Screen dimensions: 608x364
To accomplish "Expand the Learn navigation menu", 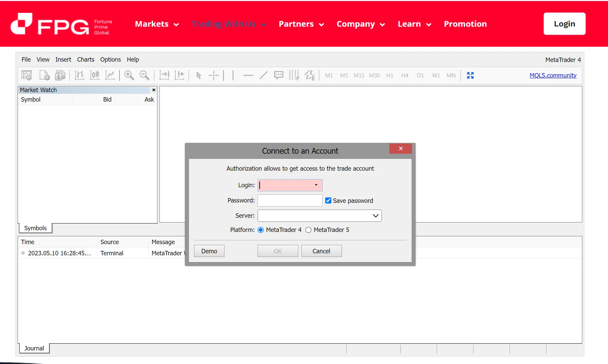I will point(415,24).
